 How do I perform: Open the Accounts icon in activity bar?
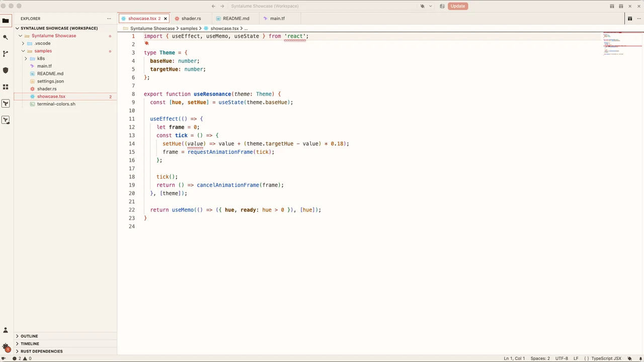tap(6, 330)
